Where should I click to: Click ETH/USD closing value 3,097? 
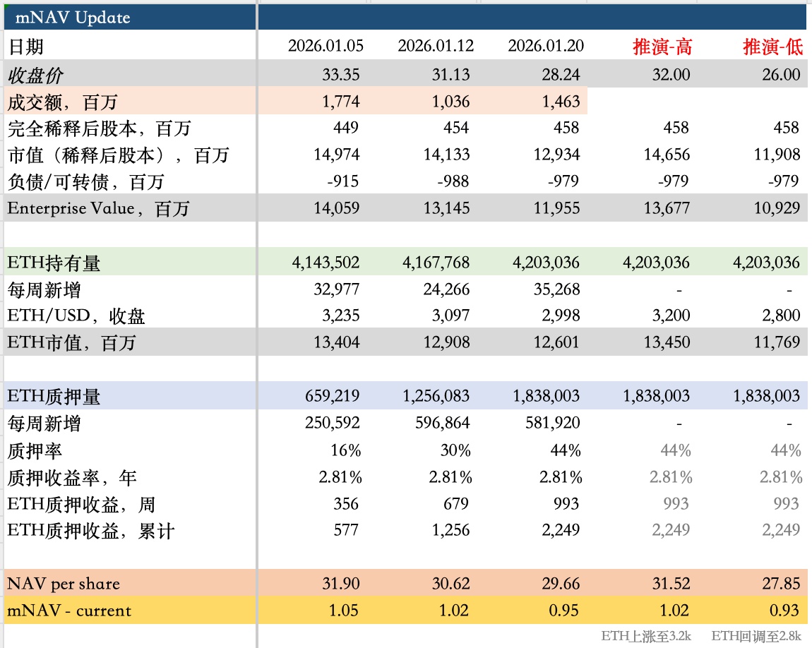pyautogui.click(x=450, y=316)
